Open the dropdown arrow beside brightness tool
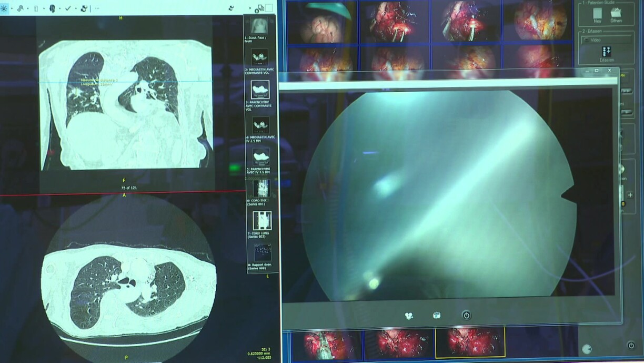The height and width of the screenshot is (363, 644). point(12,9)
